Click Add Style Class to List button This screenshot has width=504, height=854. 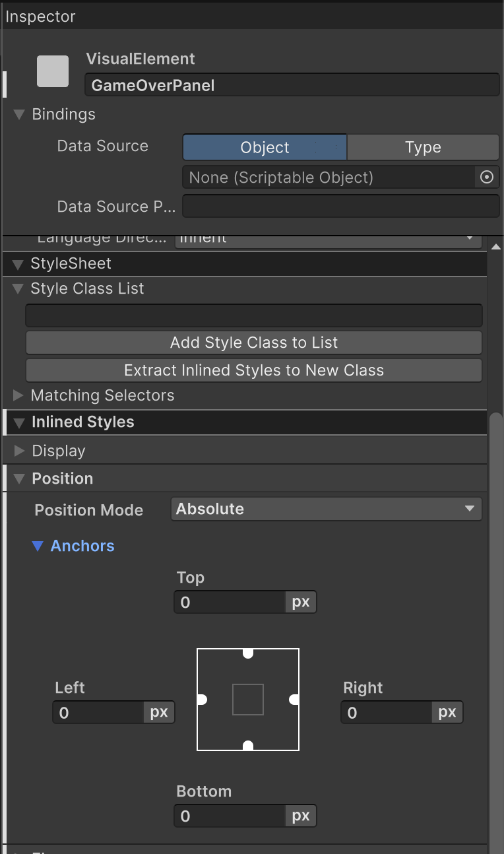[254, 343]
